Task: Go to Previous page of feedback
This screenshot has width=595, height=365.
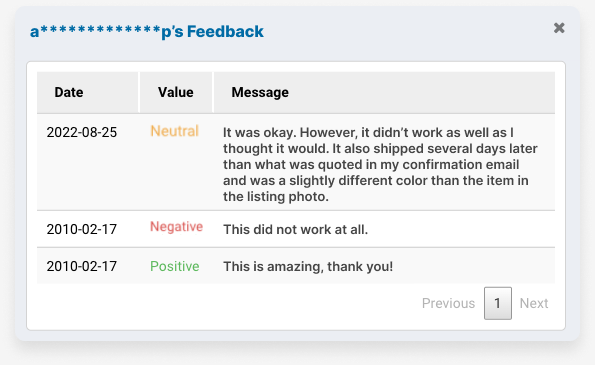Action: (x=448, y=303)
